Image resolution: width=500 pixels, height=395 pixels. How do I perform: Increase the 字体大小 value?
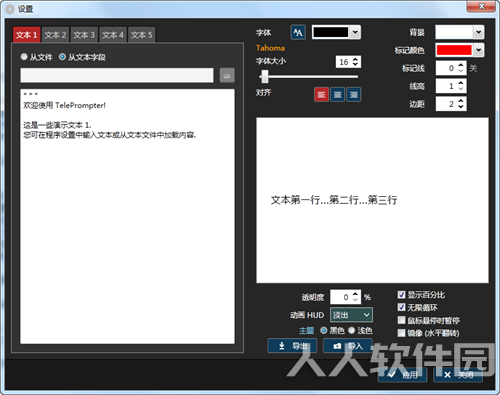tap(355, 59)
